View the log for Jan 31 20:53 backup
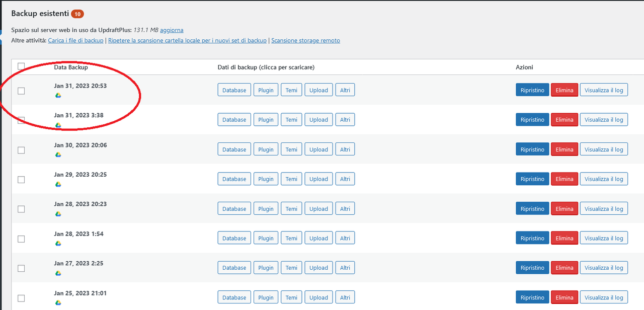Screen dimensions: 644x310 604,90
